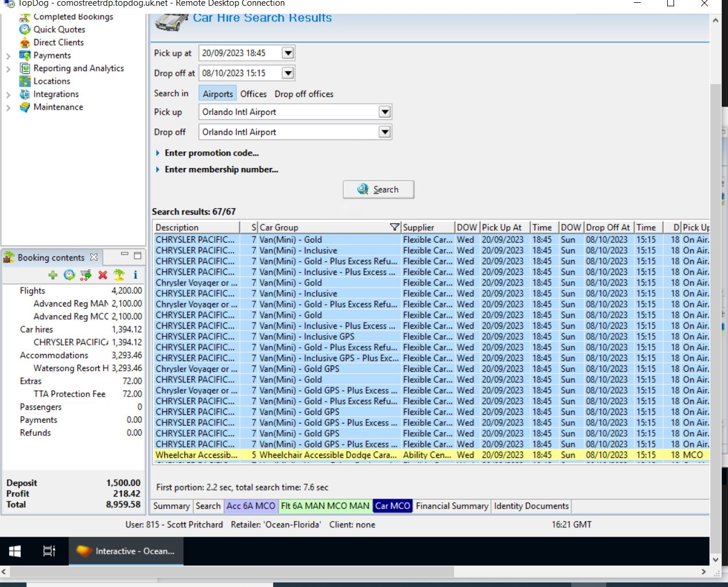728x587 pixels.
Task: Minimize the Booking contents panel
Action: coord(125,255)
